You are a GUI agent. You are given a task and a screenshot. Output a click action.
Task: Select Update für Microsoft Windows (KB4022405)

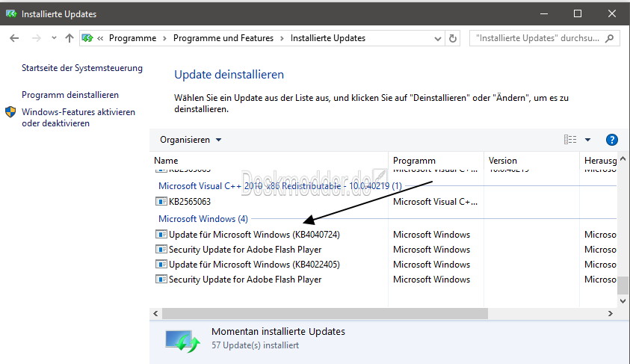(x=254, y=265)
